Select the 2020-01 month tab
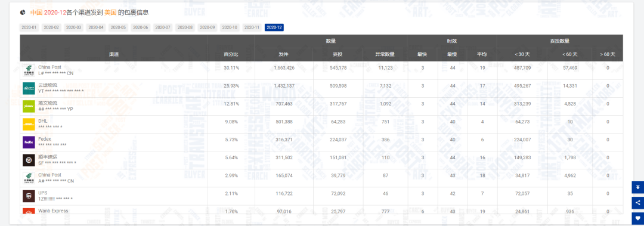Viewport: 644px width, 226px height. 29,27
